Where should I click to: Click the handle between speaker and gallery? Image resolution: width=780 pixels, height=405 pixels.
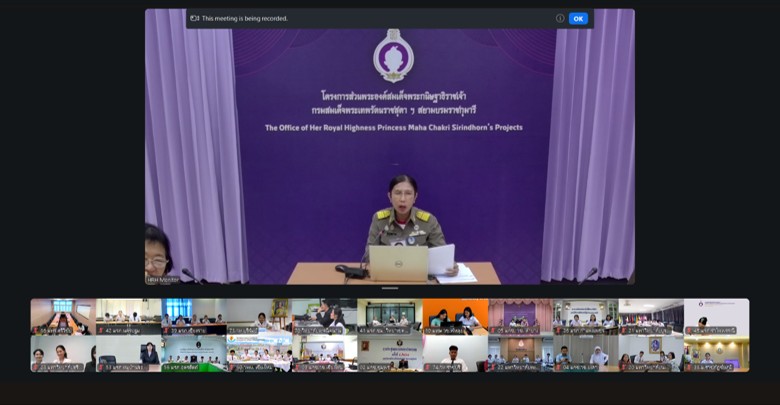coord(390,288)
